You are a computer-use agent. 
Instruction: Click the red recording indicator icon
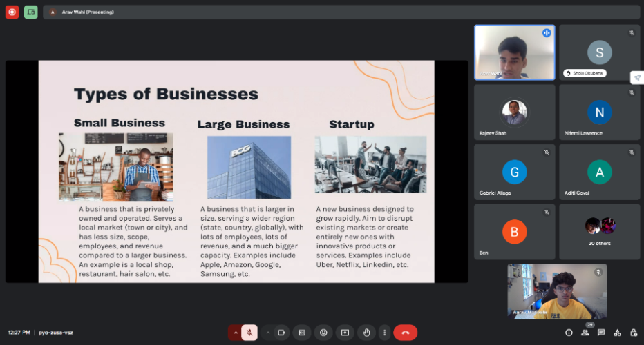click(x=12, y=12)
